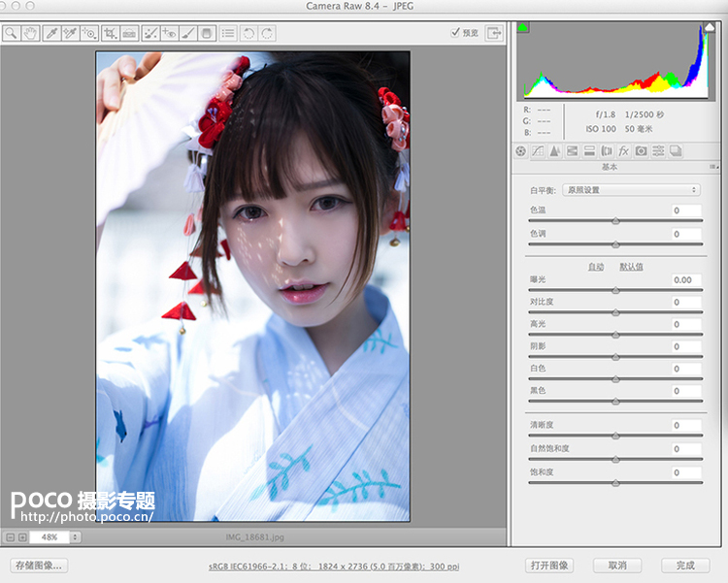This screenshot has height=583, width=728.
Task: Select the Targeted Adjustment tool
Action: tap(89, 33)
